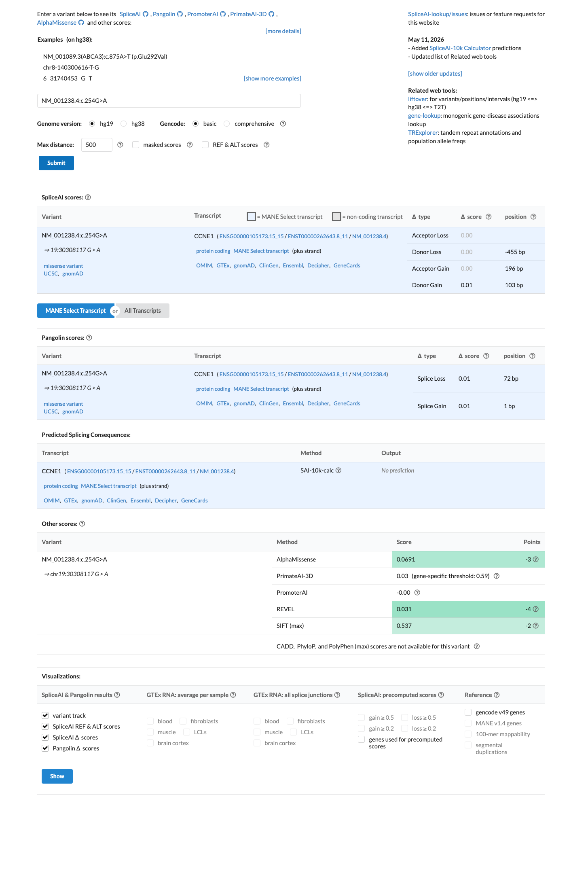The image size is (588, 890).
Task: Select example chr8-140300616-T-G
Action: point(71,68)
